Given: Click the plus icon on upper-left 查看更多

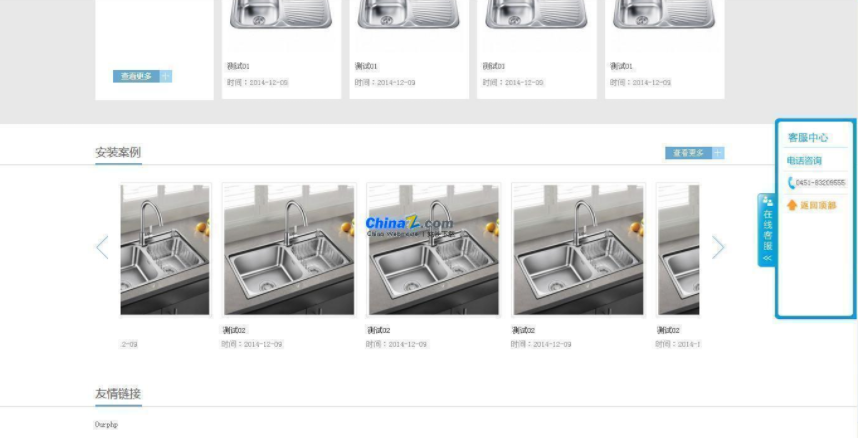Looking at the screenshot, I should (x=166, y=76).
